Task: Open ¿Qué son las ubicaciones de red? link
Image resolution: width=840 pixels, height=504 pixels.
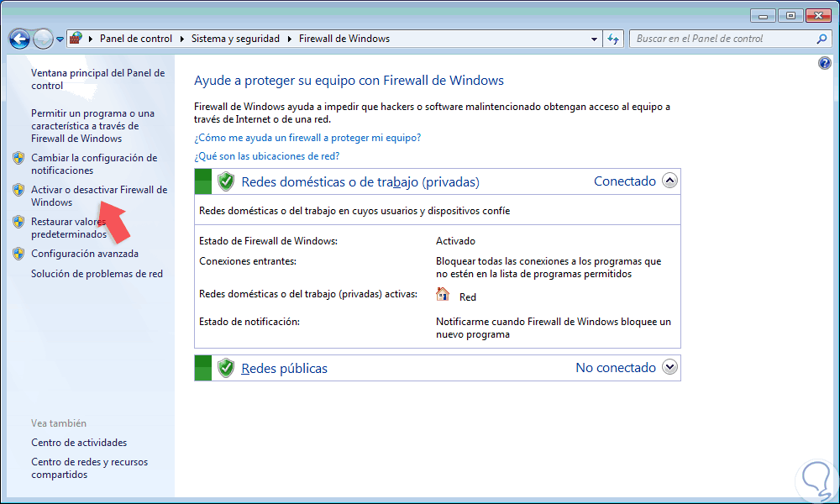Action: [267, 156]
